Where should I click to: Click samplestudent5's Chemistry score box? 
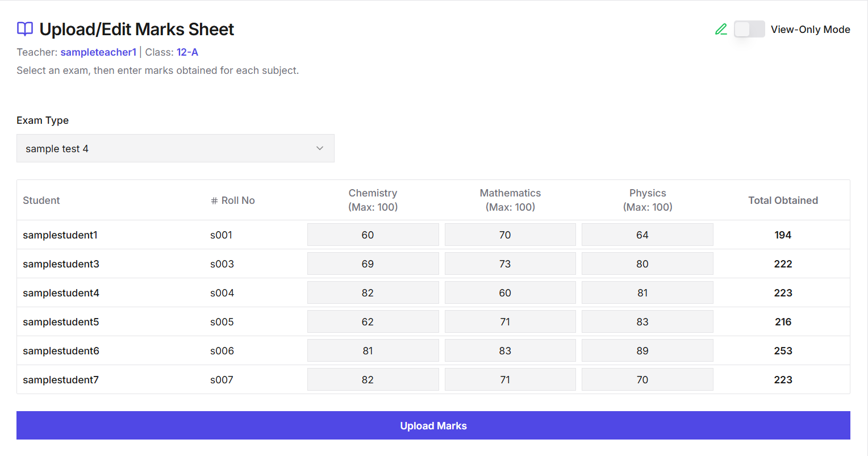click(x=373, y=321)
